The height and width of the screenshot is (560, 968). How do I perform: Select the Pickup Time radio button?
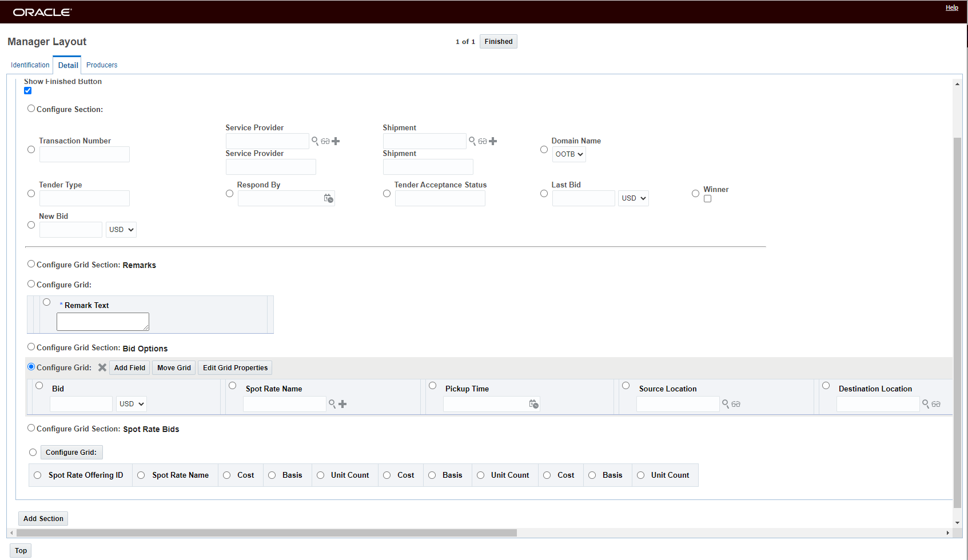pos(433,386)
